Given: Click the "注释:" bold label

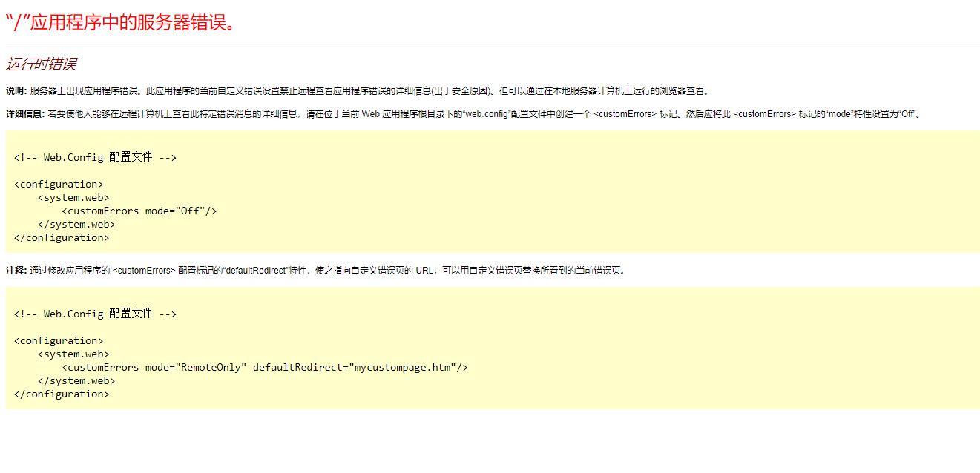Looking at the screenshot, I should click(x=16, y=271).
